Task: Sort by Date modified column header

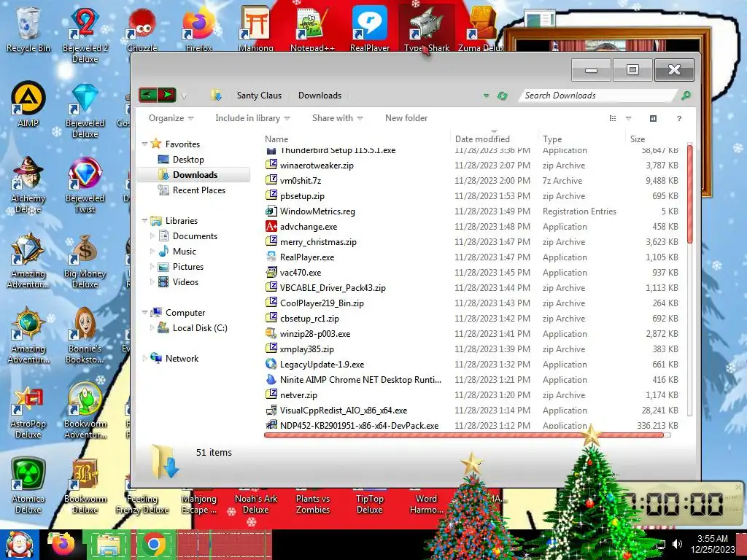Action: click(494, 139)
